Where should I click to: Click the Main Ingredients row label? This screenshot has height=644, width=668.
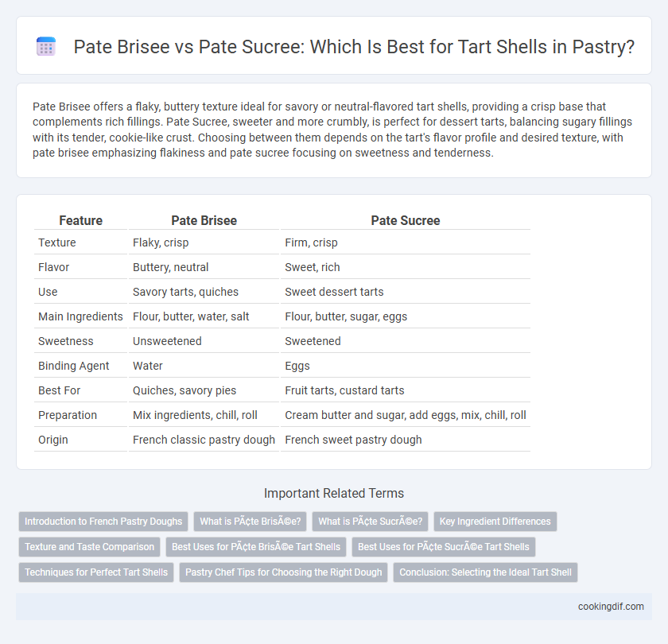[x=80, y=316]
